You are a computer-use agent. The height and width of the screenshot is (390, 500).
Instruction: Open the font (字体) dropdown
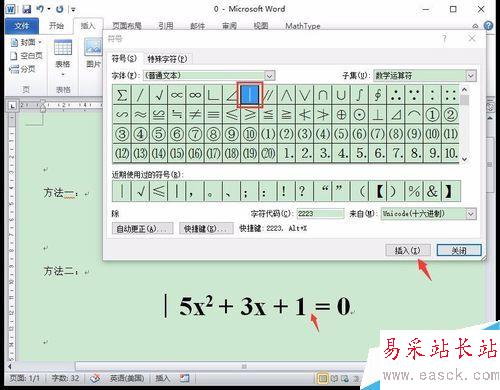click(270, 76)
